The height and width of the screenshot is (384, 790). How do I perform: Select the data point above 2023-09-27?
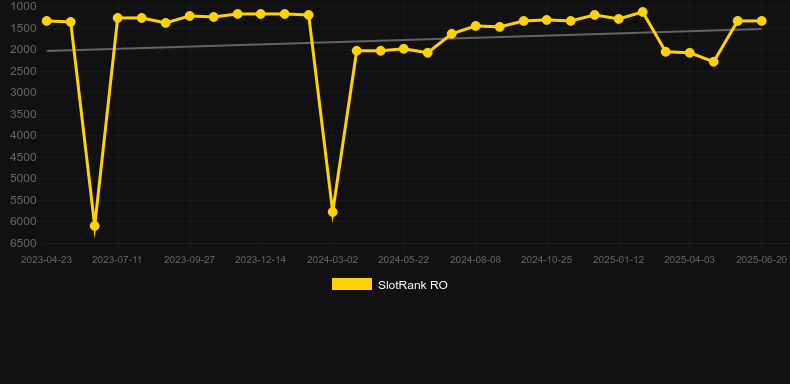click(189, 16)
